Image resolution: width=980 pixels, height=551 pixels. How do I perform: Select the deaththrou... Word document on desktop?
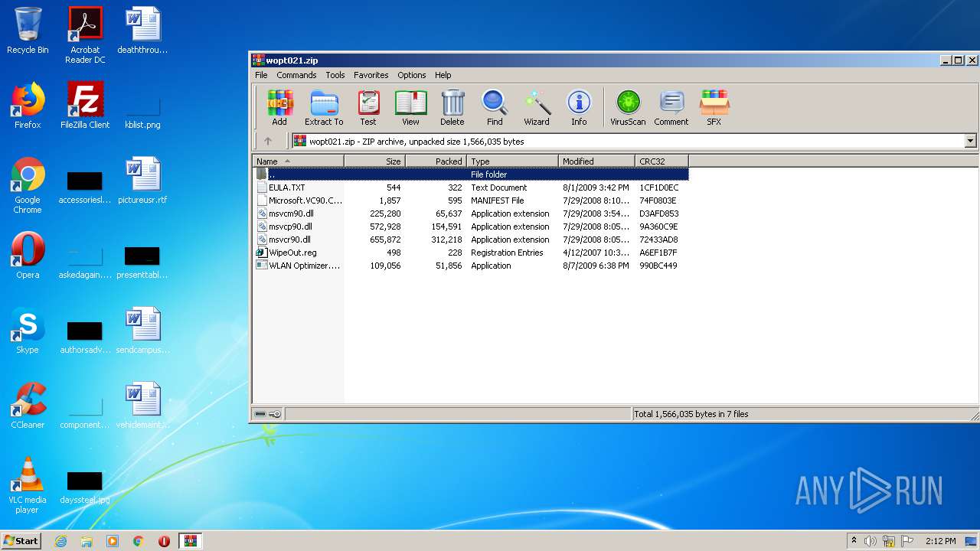(x=142, y=31)
